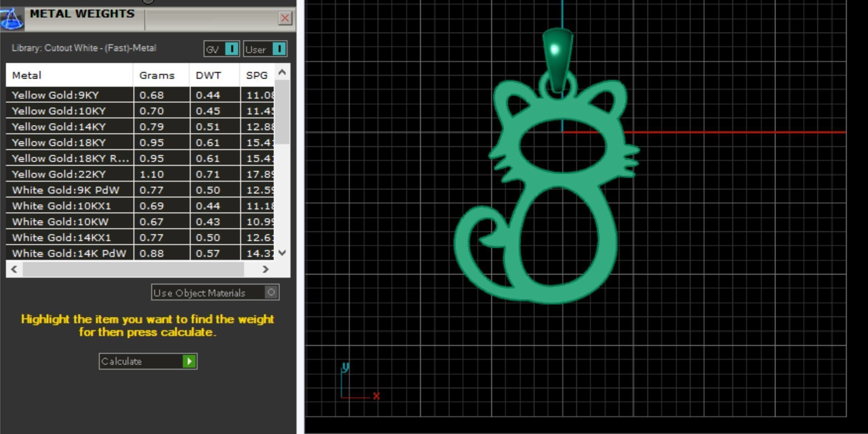Click the 0.68 grams value
Screen dimensions: 868x434
coord(151,95)
